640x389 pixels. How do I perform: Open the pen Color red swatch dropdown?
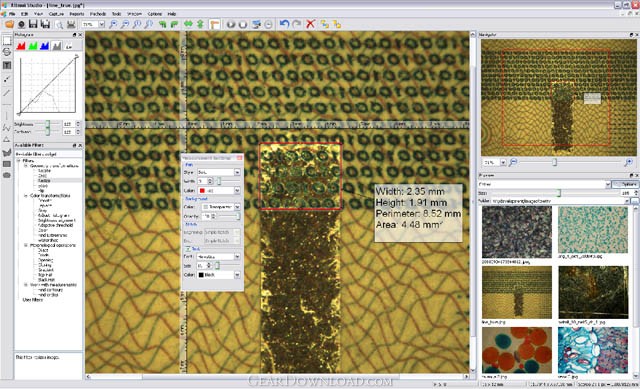[x=219, y=191]
